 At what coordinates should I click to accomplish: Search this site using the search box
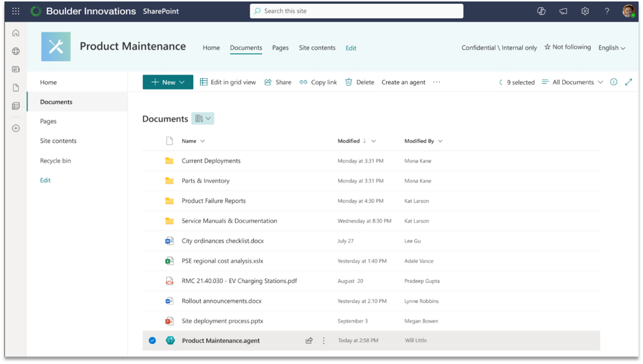357,11
